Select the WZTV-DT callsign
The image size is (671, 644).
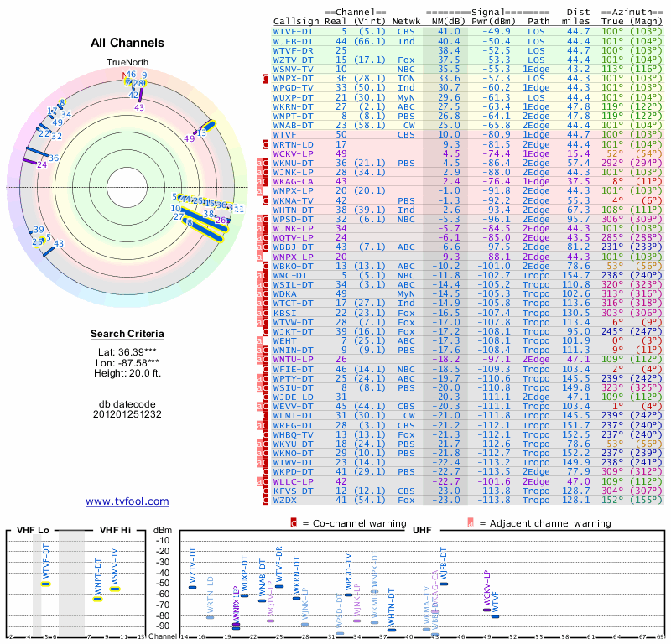point(293,60)
